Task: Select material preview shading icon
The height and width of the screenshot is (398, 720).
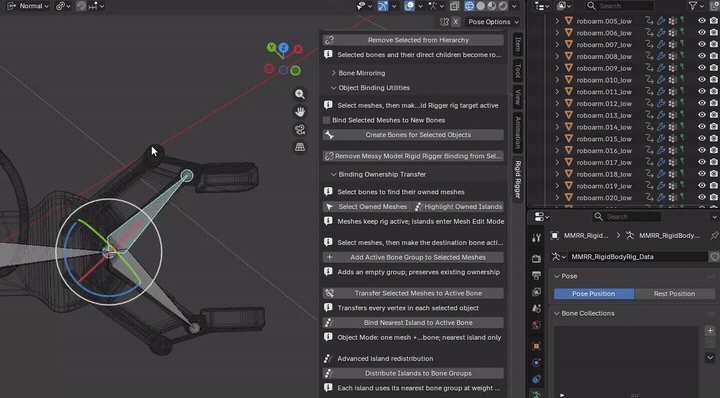Action: 491,6
